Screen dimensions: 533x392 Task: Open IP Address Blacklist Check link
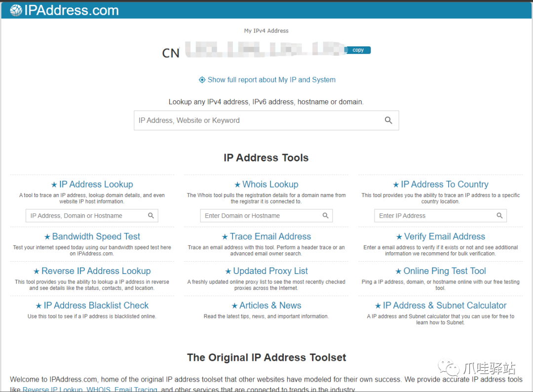click(96, 305)
